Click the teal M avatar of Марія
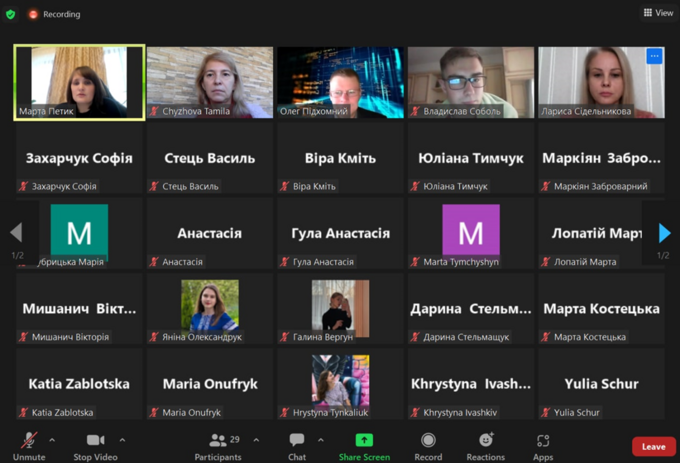The height and width of the screenshot is (463, 680). click(x=79, y=231)
